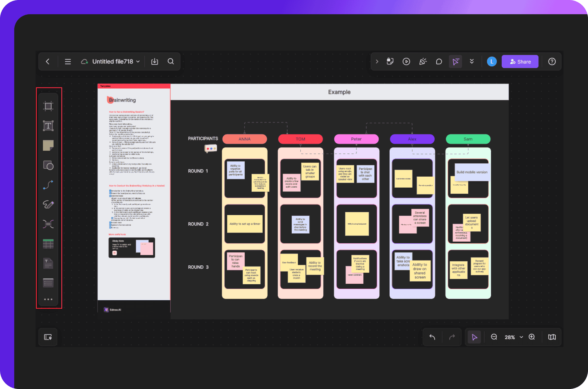Viewport: 588px width, 389px height.
Task: Open the Untitled file718 name dropdown
Action: click(116, 61)
